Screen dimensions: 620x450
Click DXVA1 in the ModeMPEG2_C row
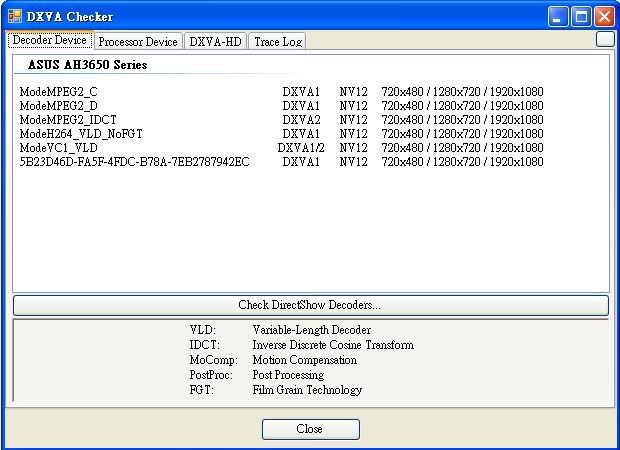coord(301,92)
